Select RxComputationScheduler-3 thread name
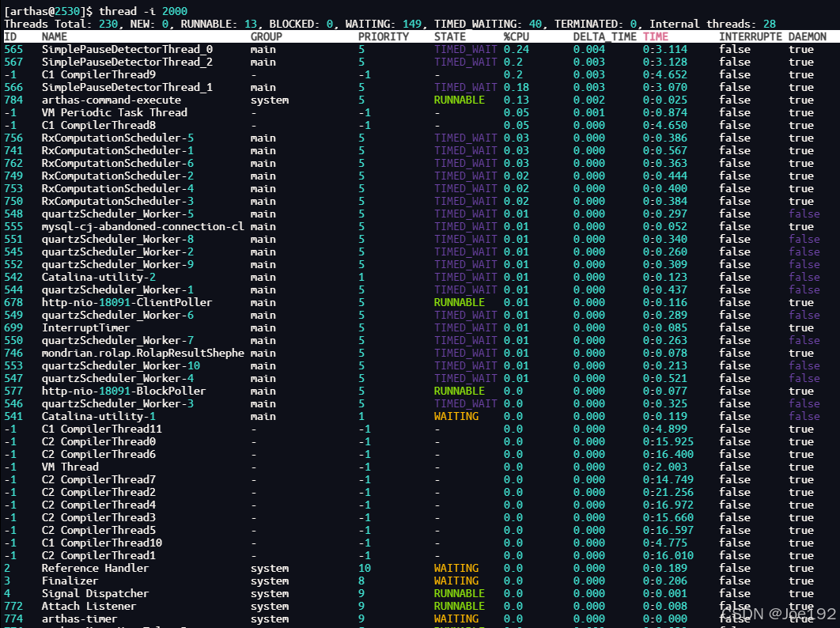 point(118,202)
